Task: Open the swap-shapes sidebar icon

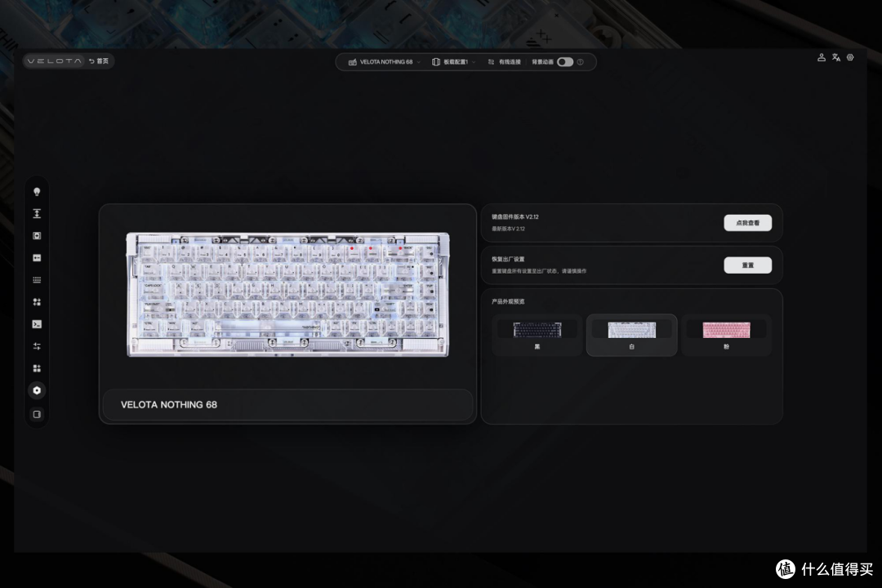Action: pos(37,302)
